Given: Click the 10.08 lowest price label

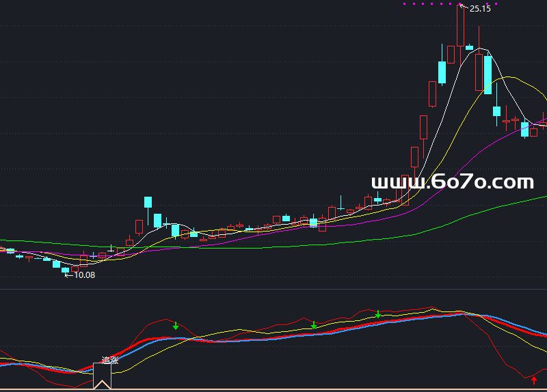Looking at the screenshot, I should pyautogui.click(x=85, y=275).
